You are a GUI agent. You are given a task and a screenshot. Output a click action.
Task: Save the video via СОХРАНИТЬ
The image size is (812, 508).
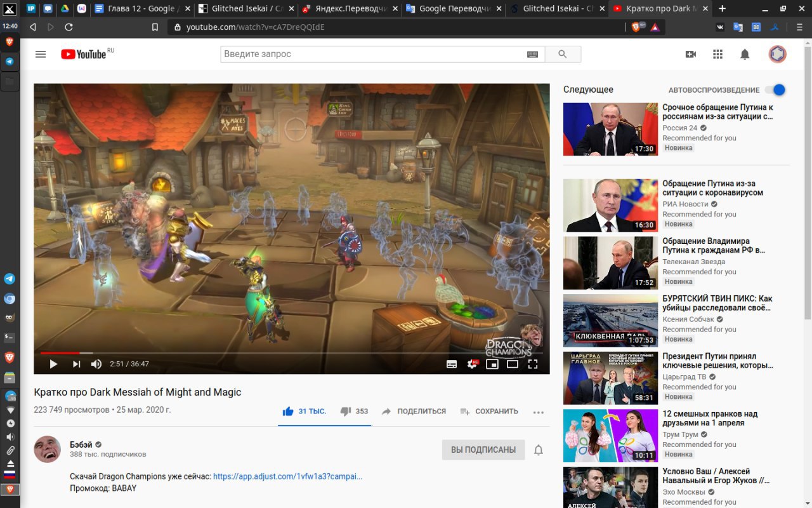(x=489, y=411)
